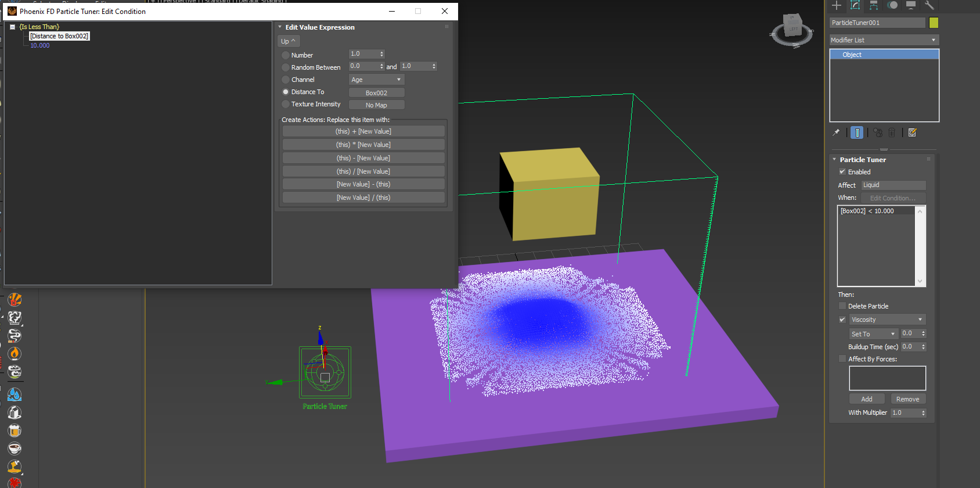Viewport: 980px width, 488px height.
Task: Click the Affect Liquid button
Action: point(893,185)
